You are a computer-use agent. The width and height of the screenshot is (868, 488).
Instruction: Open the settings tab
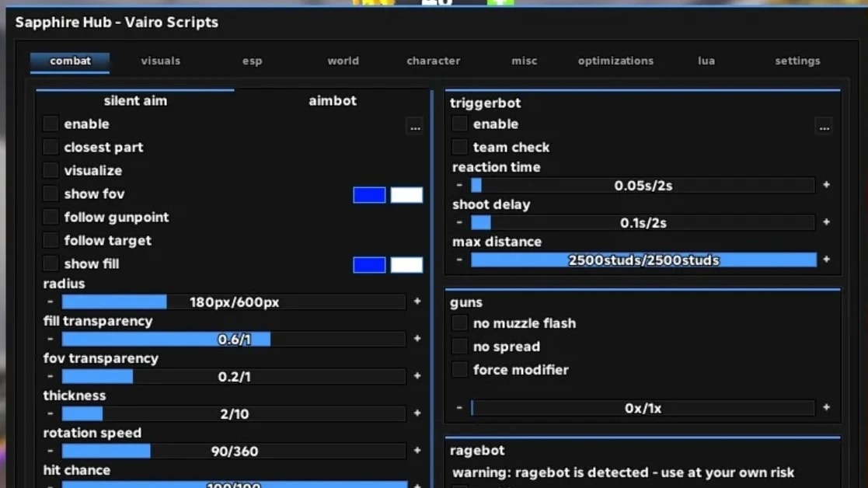798,61
